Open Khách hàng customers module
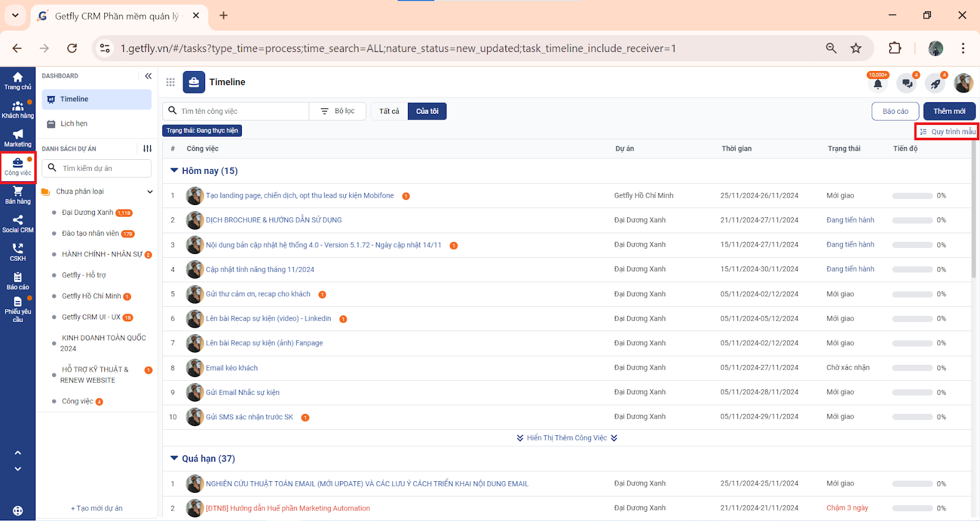The height and width of the screenshot is (521, 980). (18, 110)
